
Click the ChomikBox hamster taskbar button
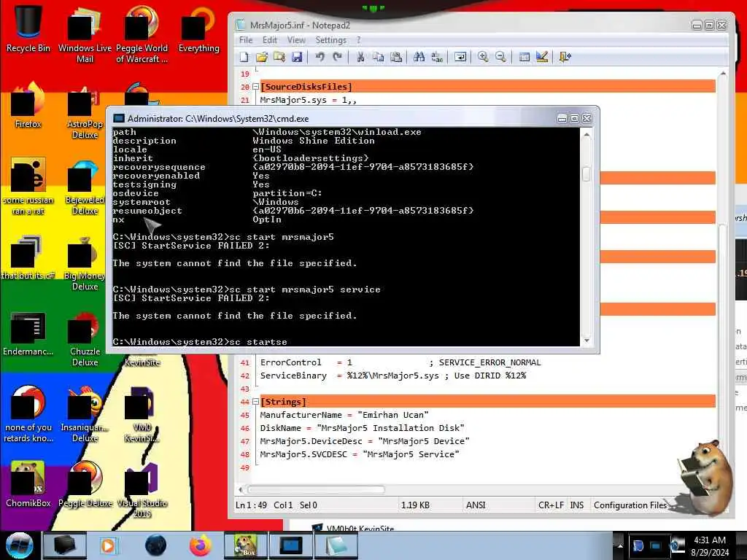tap(245, 545)
